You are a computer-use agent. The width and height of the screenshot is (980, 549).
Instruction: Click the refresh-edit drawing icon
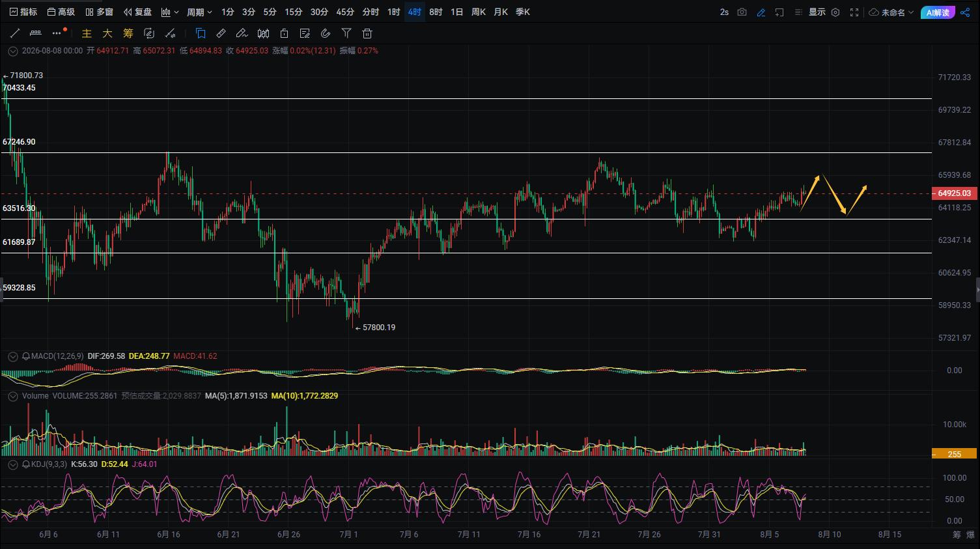(149, 33)
